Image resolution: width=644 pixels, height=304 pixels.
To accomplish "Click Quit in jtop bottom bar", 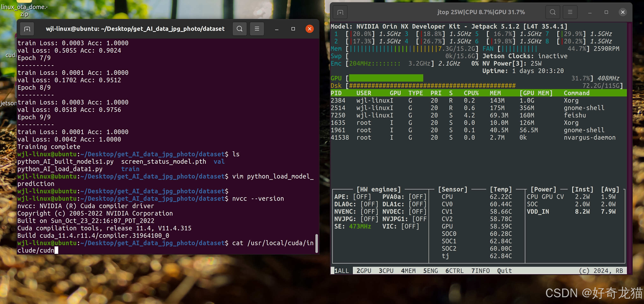I will pos(505,271).
